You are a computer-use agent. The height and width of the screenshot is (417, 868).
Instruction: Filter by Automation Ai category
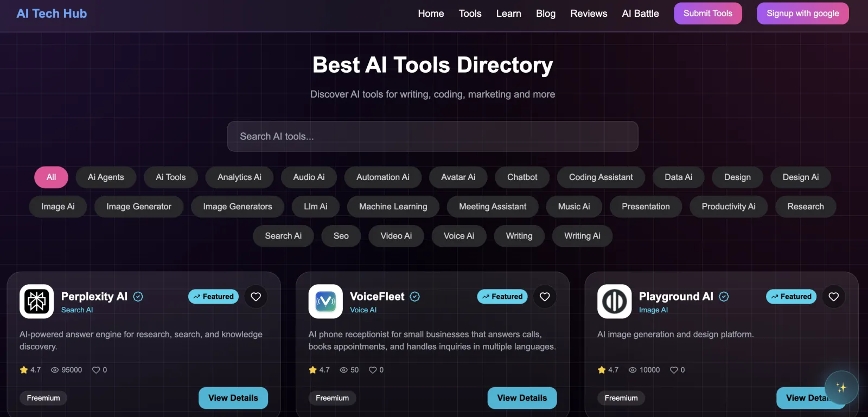tap(383, 177)
